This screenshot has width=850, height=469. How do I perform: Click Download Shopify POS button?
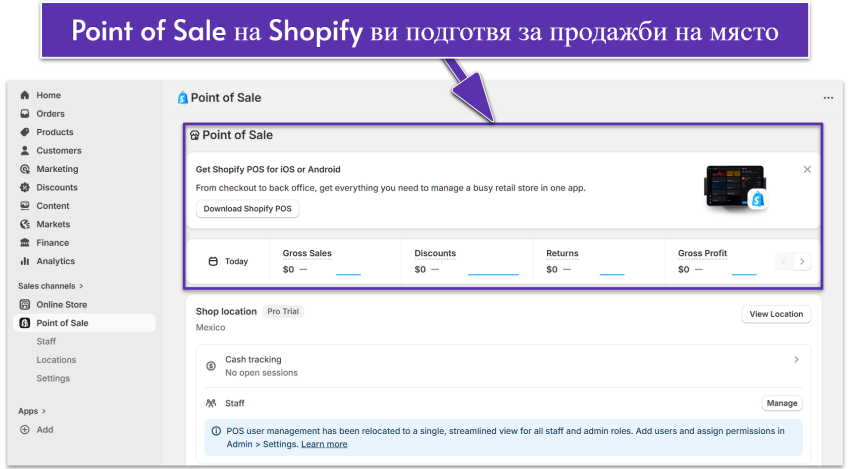coord(247,209)
